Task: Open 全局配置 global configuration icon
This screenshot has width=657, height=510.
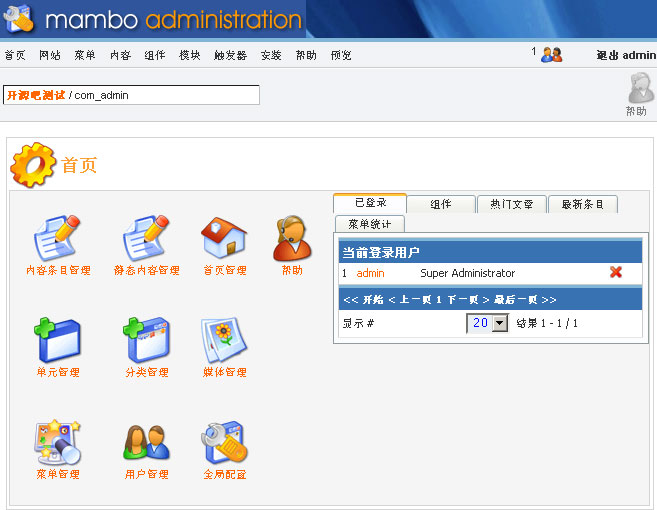Action: point(224,442)
